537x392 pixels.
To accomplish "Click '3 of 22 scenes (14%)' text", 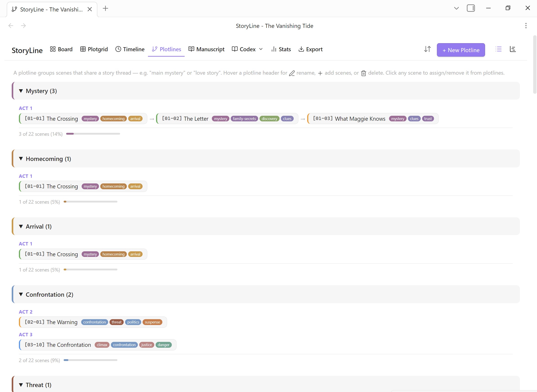I will point(41,134).
